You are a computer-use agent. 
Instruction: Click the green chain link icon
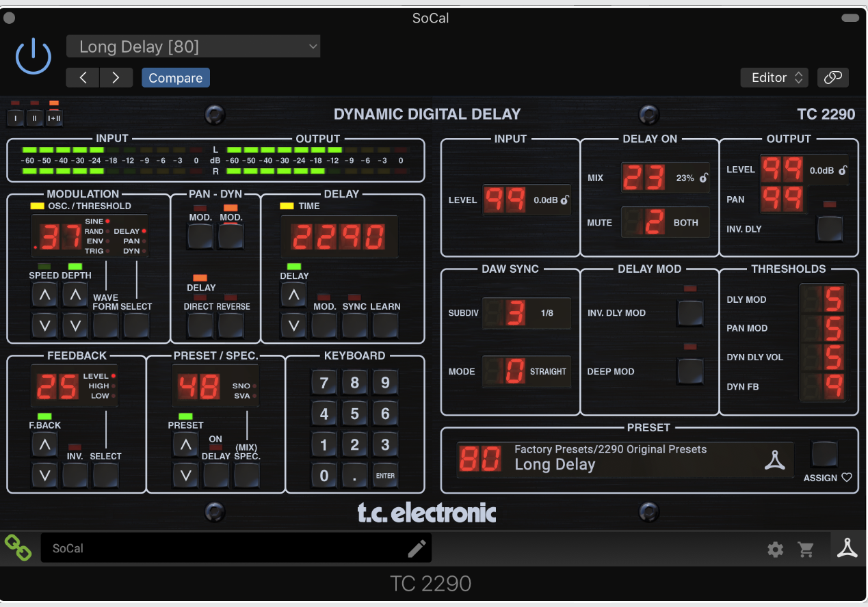pyautogui.click(x=18, y=548)
